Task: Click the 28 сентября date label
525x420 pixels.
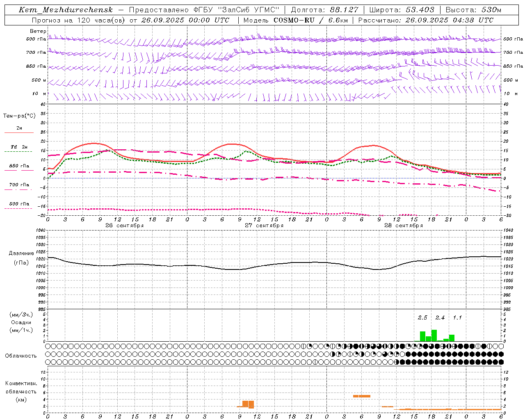Action: (403, 225)
